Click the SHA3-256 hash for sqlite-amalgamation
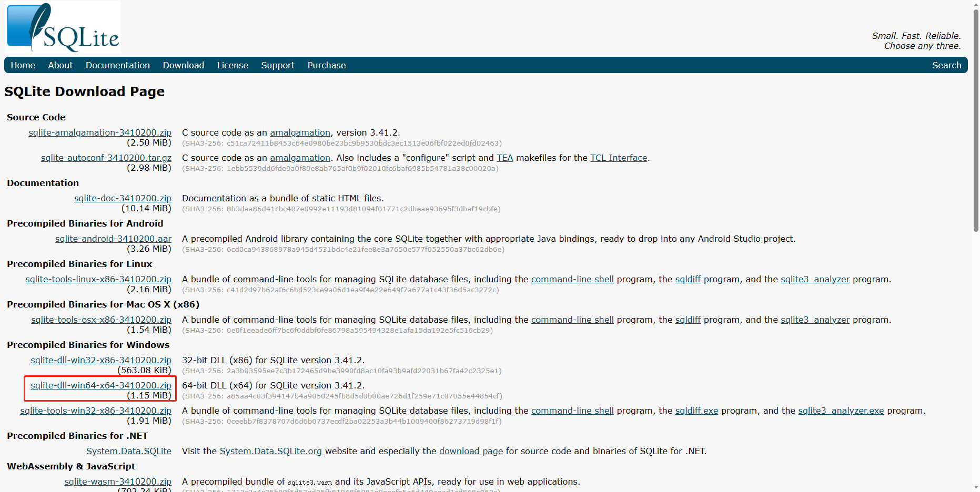980x492 pixels. coord(342,143)
